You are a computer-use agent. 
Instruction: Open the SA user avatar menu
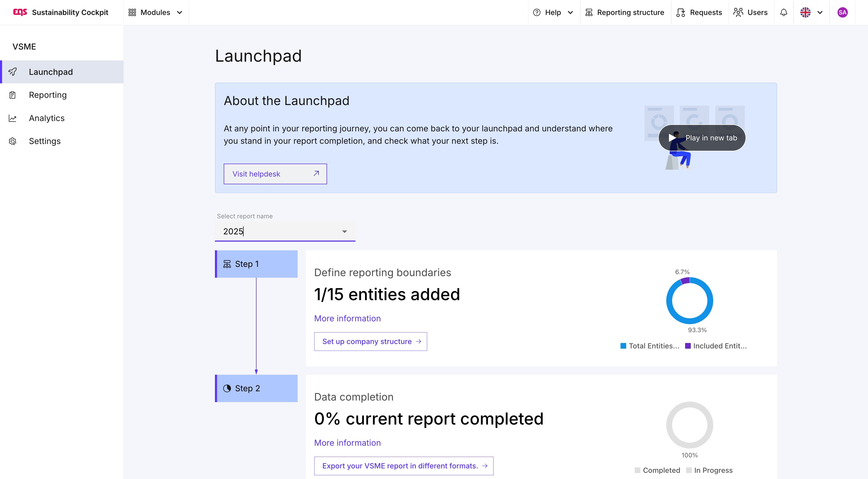842,12
